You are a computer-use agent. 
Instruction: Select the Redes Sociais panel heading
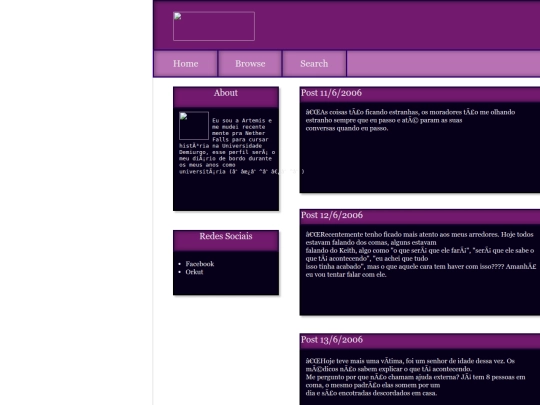coord(226,236)
